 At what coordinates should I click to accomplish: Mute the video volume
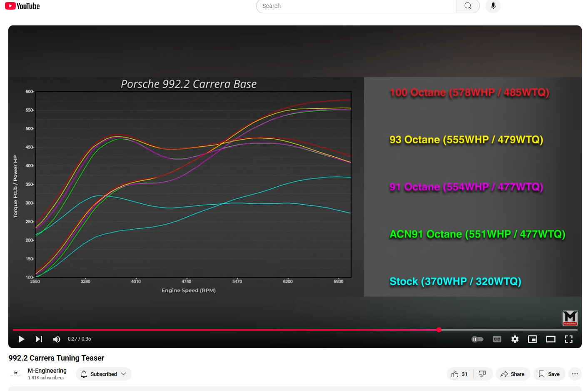click(x=57, y=339)
